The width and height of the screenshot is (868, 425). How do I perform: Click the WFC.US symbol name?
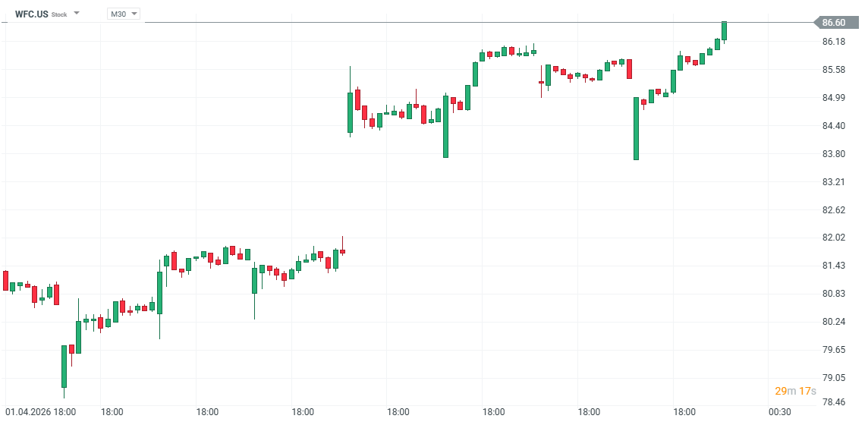pyautogui.click(x=31, y=14)
